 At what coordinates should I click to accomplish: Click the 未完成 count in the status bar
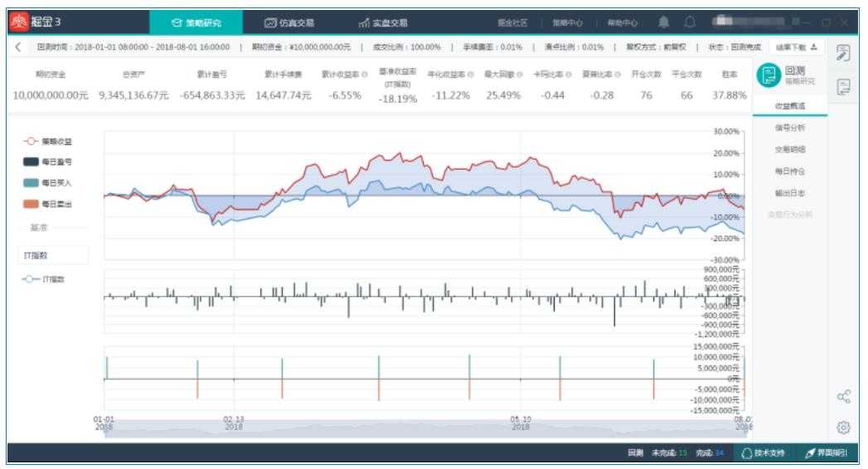(x=669, y=453)
